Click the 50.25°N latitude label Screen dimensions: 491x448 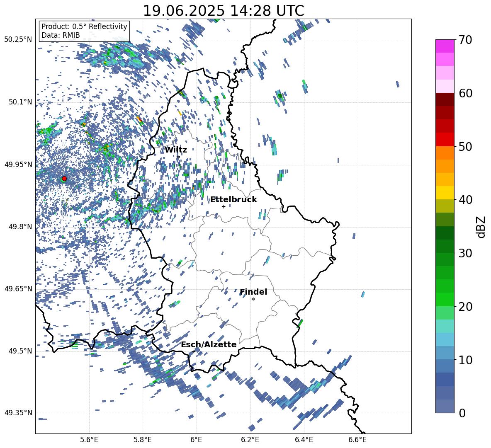coord(18,40)
